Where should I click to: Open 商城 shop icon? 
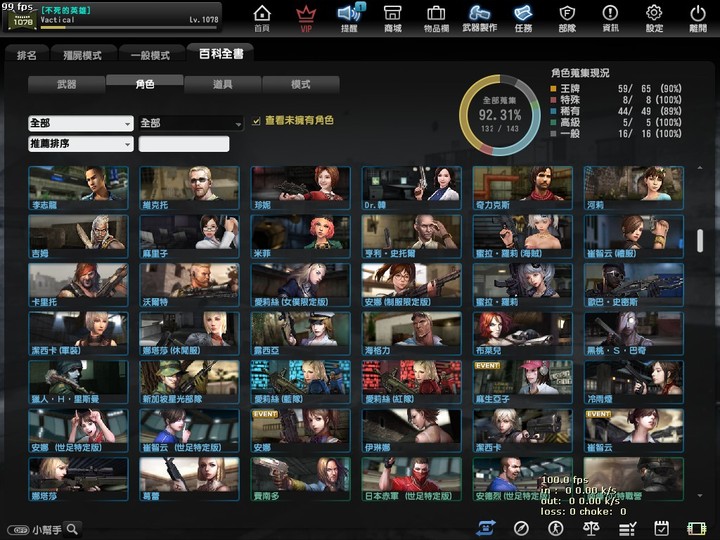pos(393,16)
